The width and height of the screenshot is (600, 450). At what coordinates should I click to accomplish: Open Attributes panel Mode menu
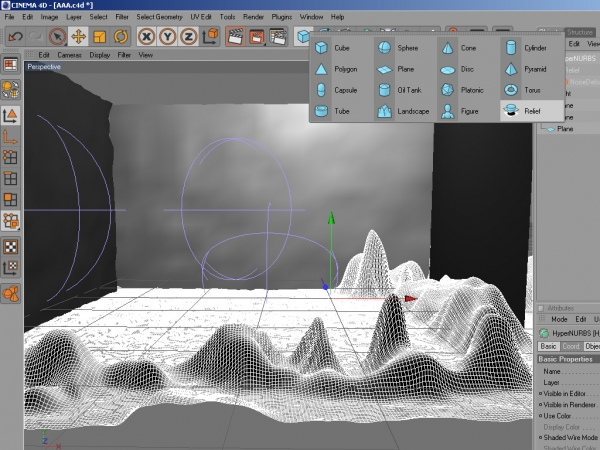point(559,319)
